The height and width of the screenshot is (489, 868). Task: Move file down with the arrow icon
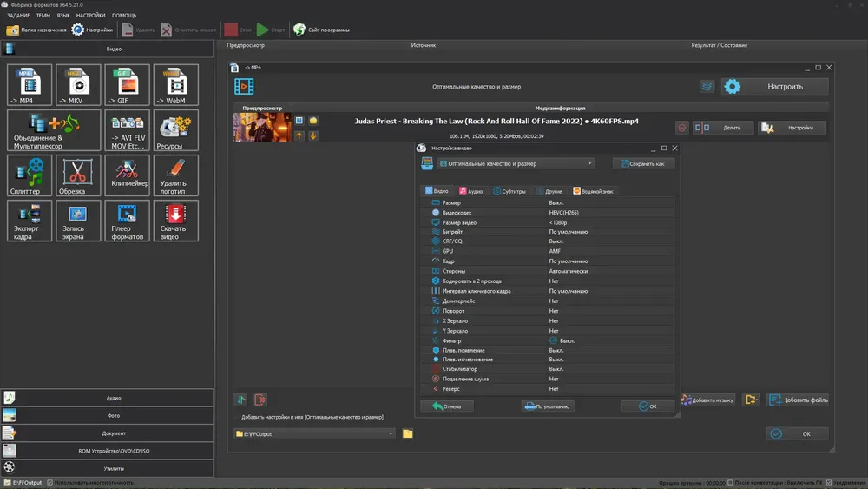[x=313, y=135]
